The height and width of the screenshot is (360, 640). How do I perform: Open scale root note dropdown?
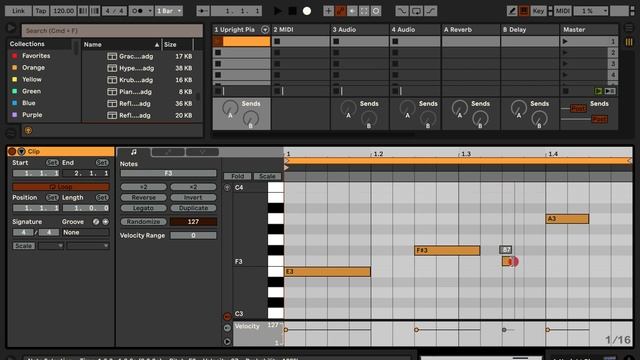[x=51, y=246]
